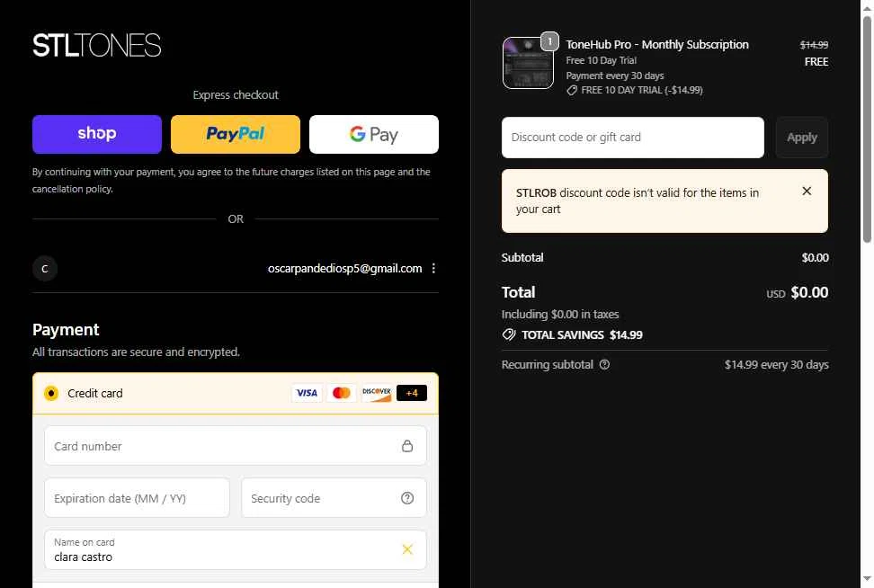Click the strikethrough '$14.99' price
The height and width of the screenshot is (588, 874).
[814, 45]
